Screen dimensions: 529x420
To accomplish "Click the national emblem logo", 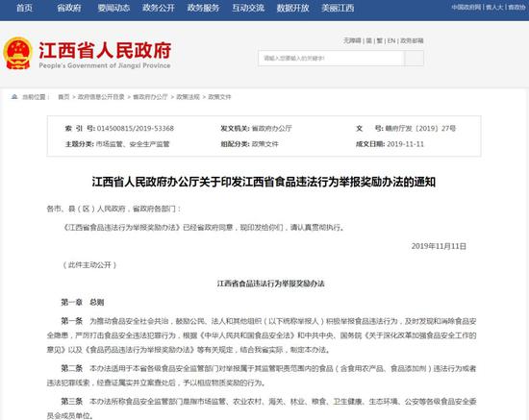I will [x=18, y=53].
